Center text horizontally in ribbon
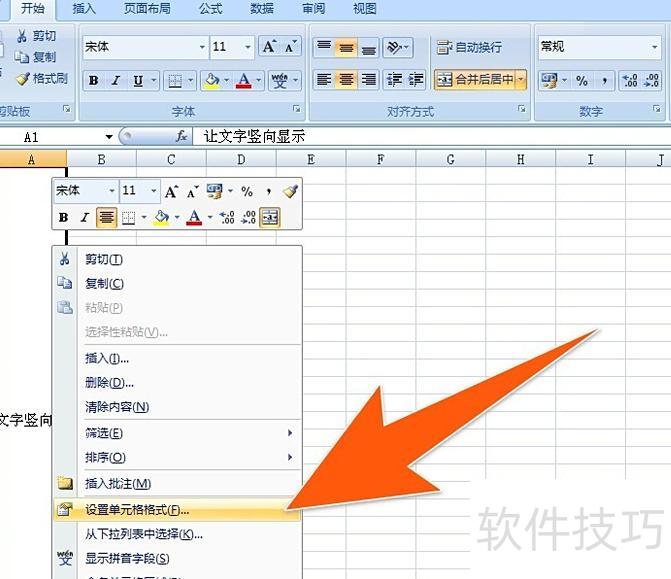Screen dimensions: 671x579 [346, 80]
